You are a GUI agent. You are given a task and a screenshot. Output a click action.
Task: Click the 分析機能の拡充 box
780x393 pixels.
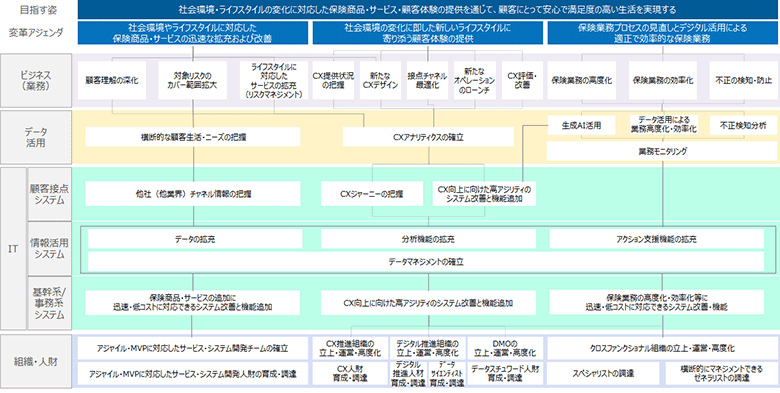click(x=428, y=239)
